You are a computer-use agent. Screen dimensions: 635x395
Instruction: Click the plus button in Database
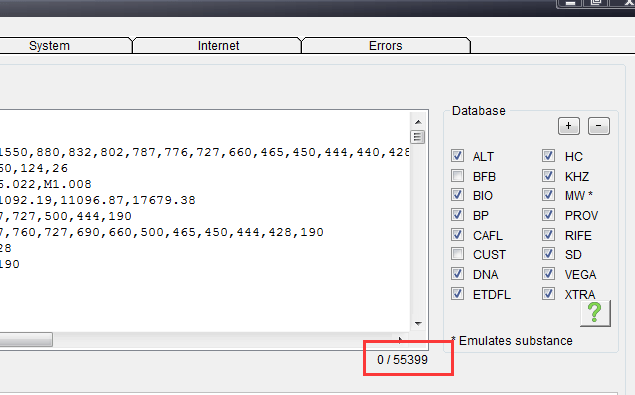pos(569,126)
